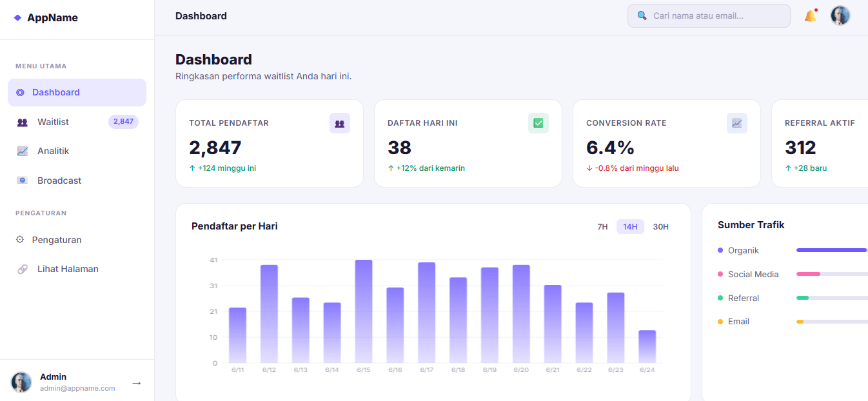Click the pink Social Media legend dot
Viewport: 868px width, 401px height.
click(x=720, y=274)
